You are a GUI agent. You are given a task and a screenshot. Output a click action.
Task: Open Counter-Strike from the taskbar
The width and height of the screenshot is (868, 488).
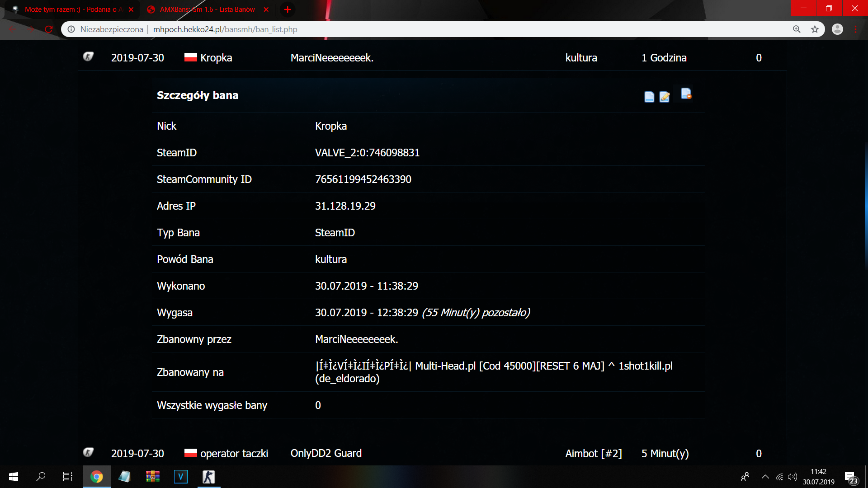[208, 477]
